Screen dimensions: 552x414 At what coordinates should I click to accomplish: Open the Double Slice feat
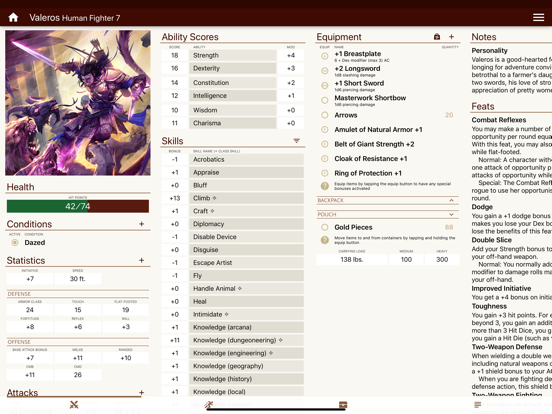(492, 240)
